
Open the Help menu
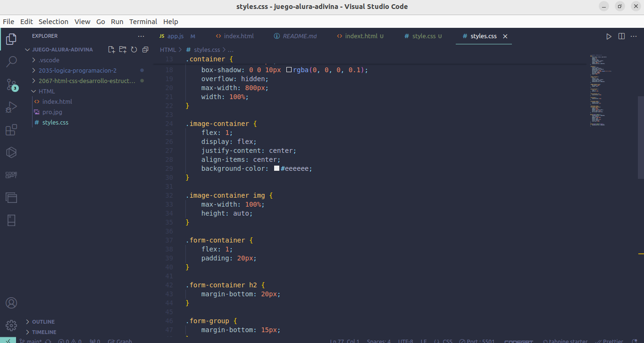pyautogui.click(x=170, y=22)
